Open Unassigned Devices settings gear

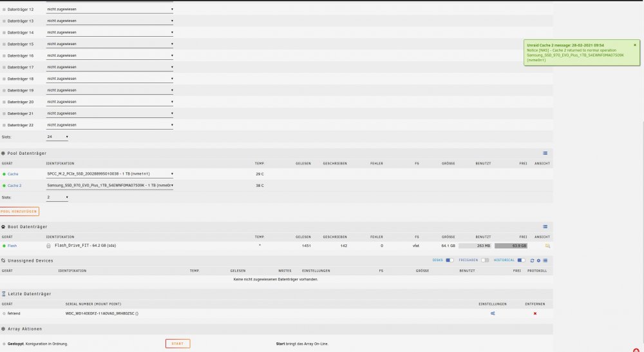[x=538, y=260]
